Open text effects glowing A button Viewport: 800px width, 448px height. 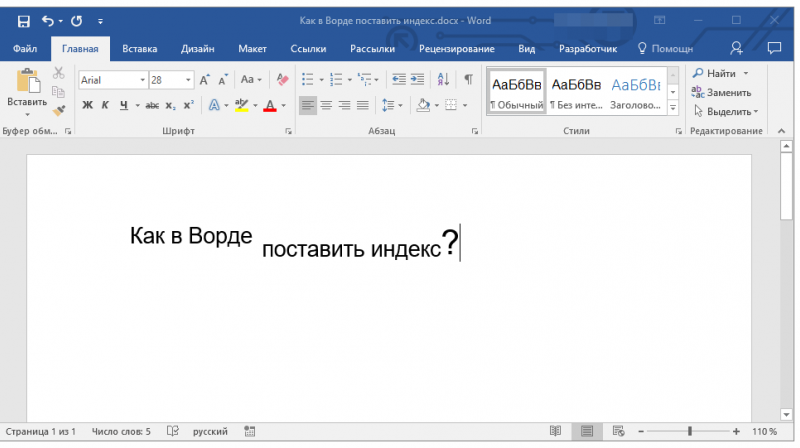click(x=214, y=105)
